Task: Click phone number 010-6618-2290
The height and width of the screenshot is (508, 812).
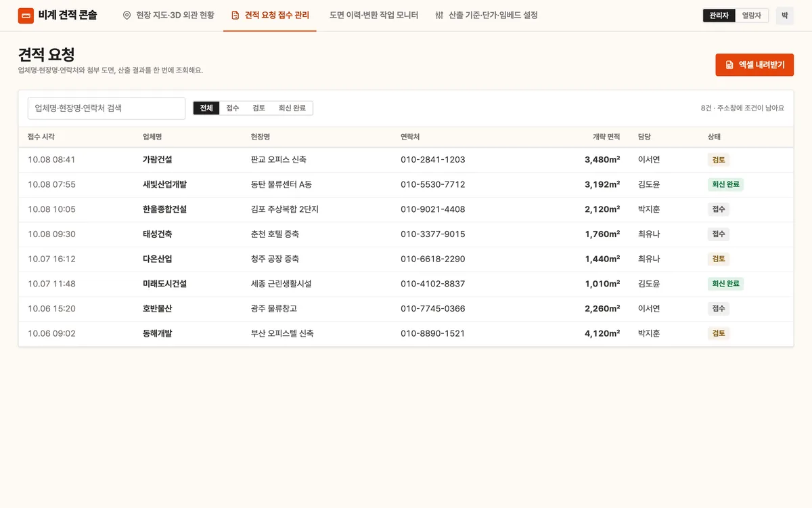Action: pyautogui.click(x=433, y=259)
